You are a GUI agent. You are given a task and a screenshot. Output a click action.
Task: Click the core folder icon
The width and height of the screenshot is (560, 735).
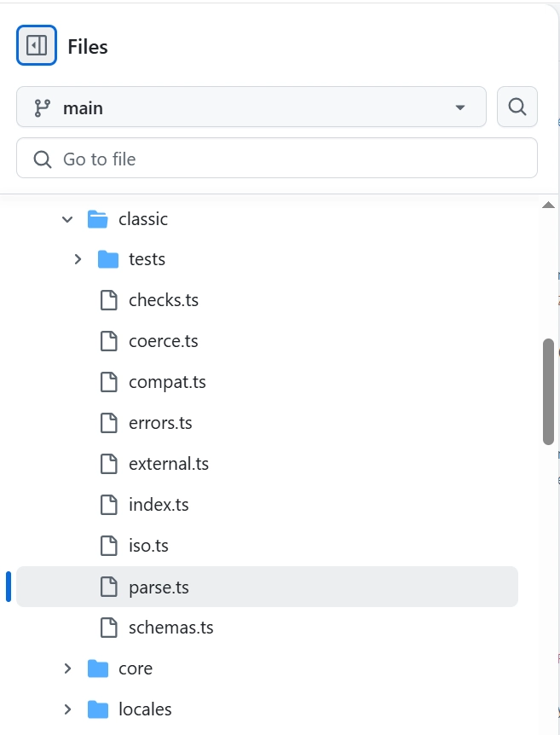click(97, 668)
